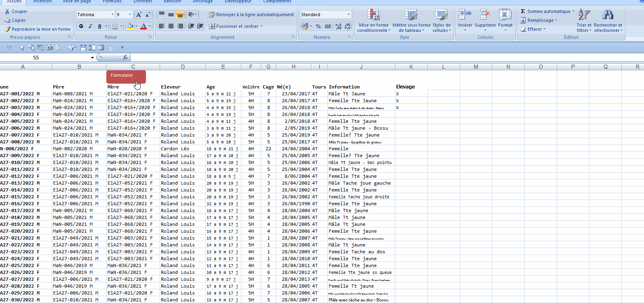Click the Couper (cut) scissors icon
Viewport: 644px width, 303px height.
7,11
